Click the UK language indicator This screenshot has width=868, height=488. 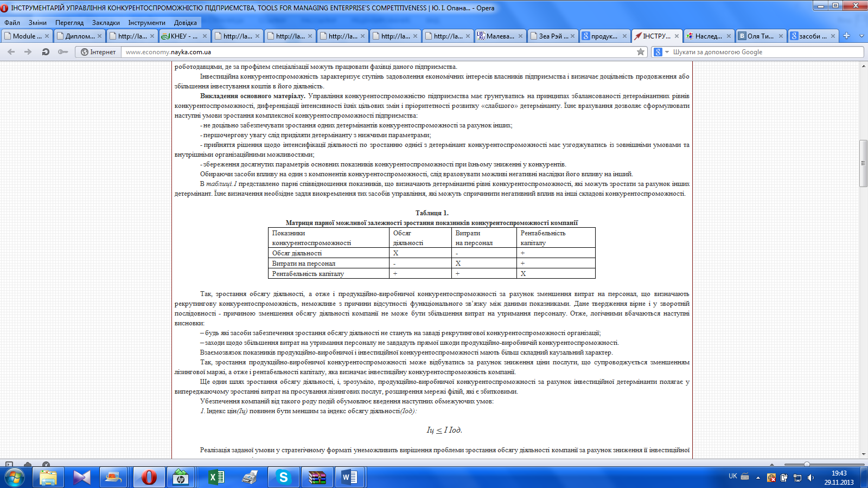(733, 477)
